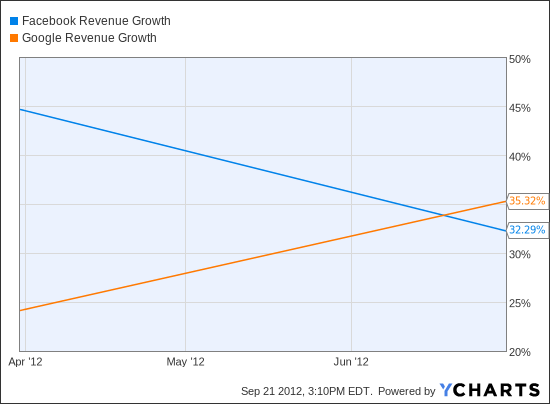Click the 45% y-axis label

point(520,108)
